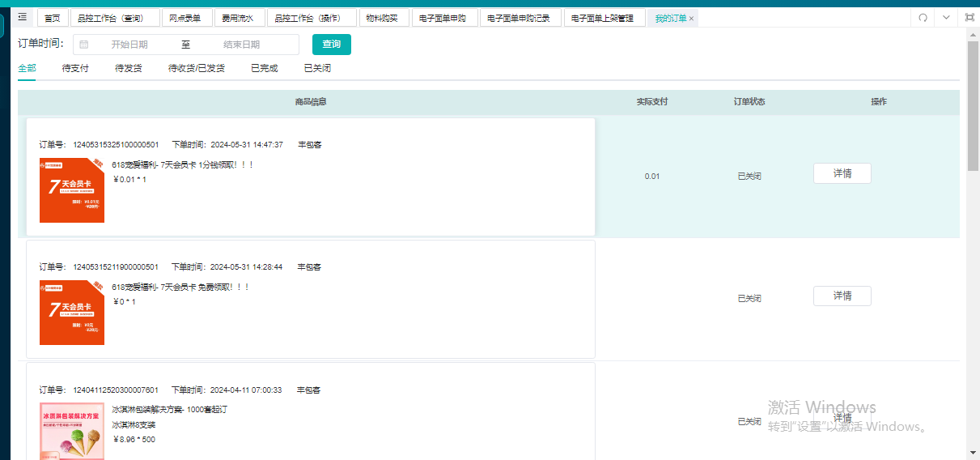The image size is (980, 460).
Task: Select the 结束日期 end date input
Action: pyautogui.click(x=242, y=45)
